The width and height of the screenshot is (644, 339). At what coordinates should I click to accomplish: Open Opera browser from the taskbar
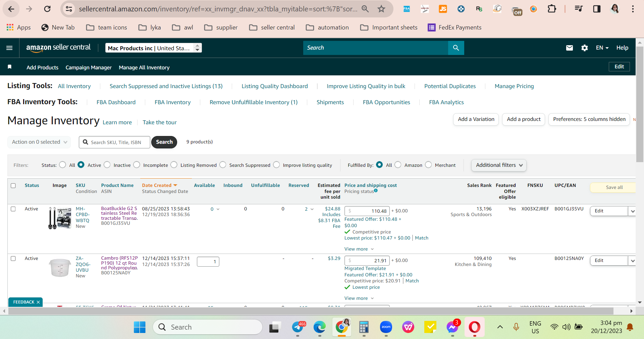[474, 327]
